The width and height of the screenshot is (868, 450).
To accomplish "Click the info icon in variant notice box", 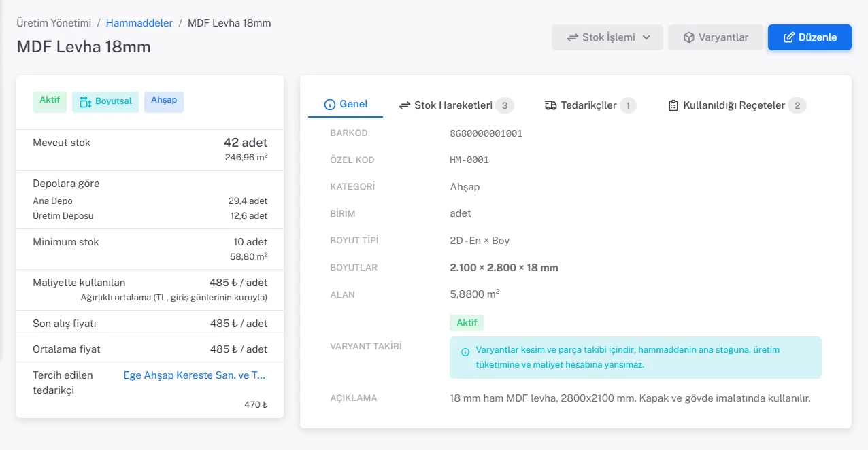I will pos(465,352).
